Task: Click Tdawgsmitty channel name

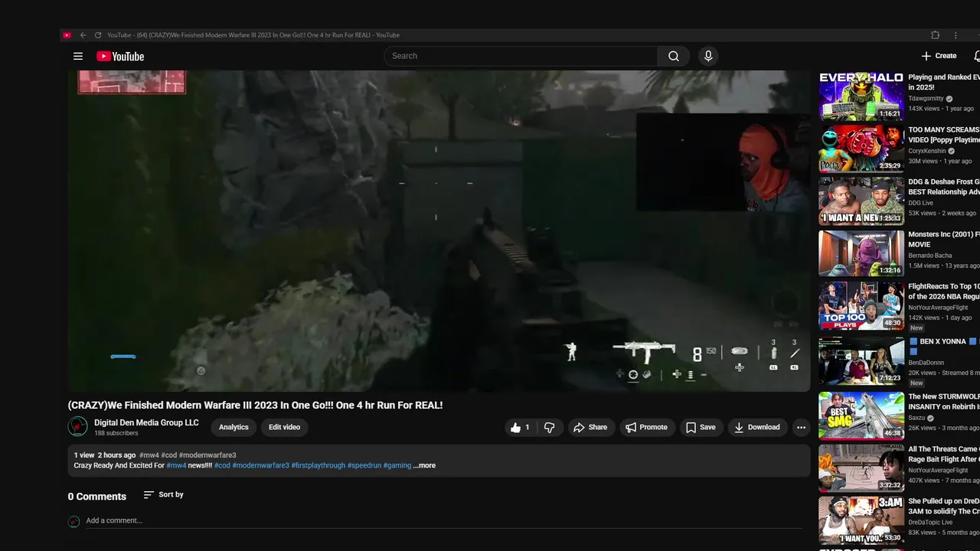Action: [x=926, y=99]
